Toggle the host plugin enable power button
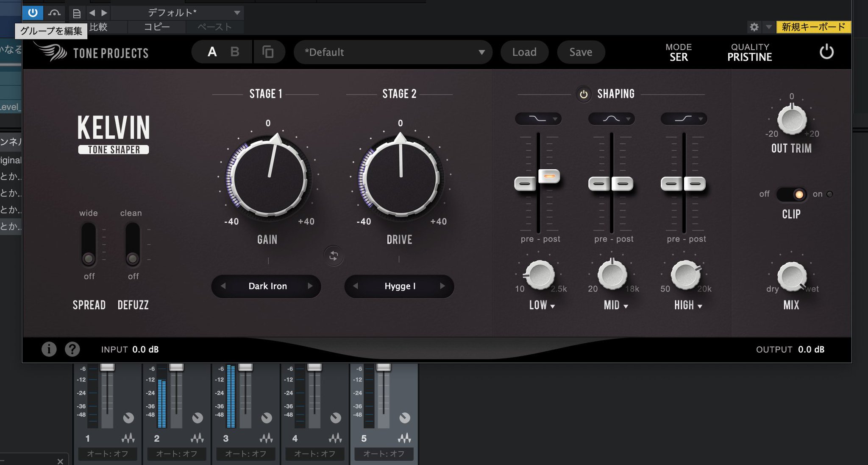868x465 pixels. point(33,13)
